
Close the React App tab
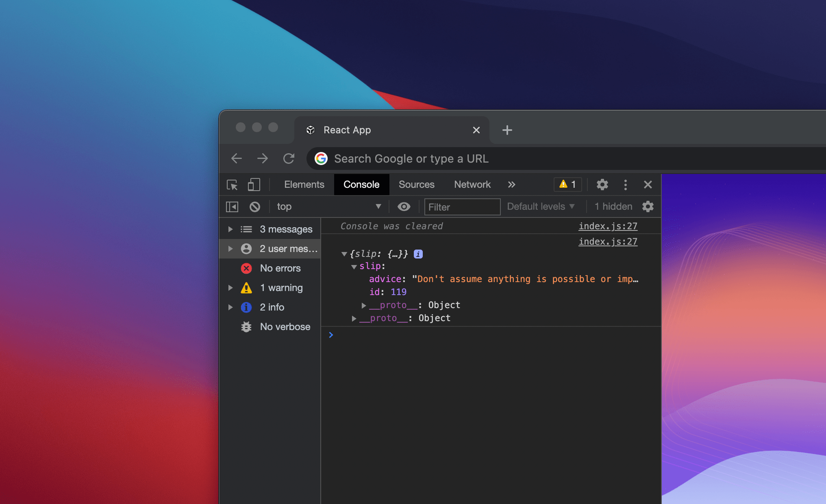point(476,130)
